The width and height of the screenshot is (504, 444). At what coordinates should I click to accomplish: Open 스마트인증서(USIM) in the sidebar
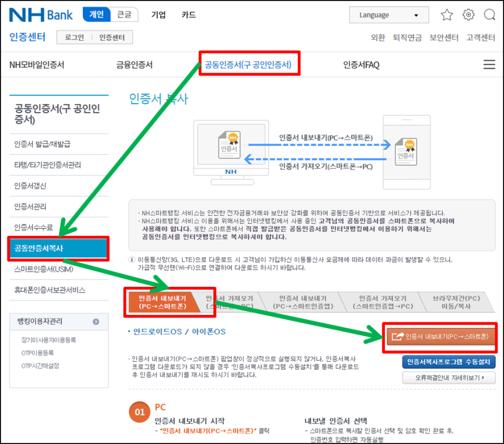tap(59, 269)
